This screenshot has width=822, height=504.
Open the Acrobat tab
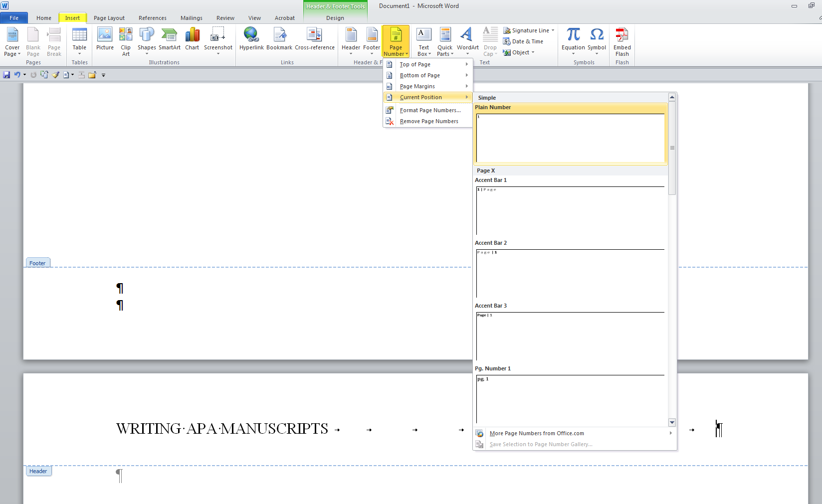click(x=285, y=18)
